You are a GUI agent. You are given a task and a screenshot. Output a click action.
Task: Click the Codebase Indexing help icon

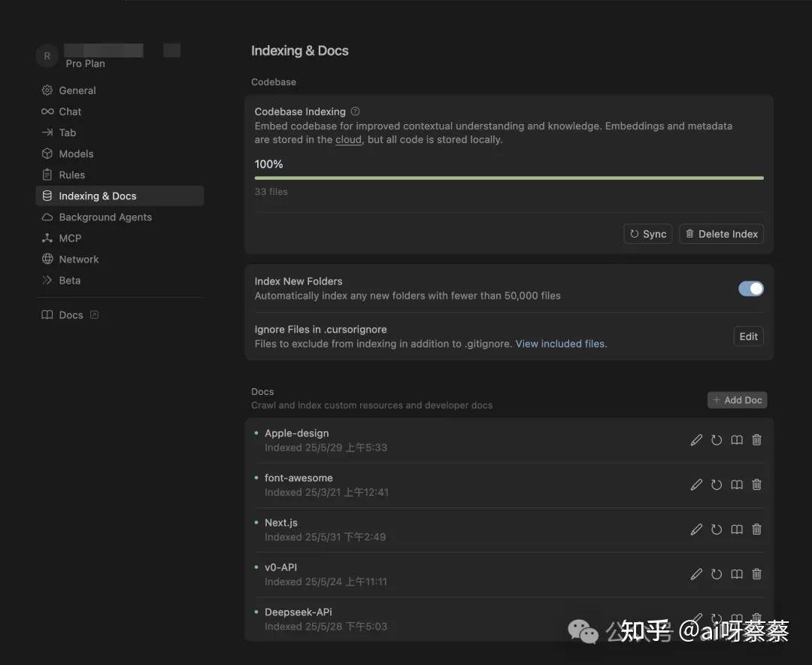(x=356, y=111)
